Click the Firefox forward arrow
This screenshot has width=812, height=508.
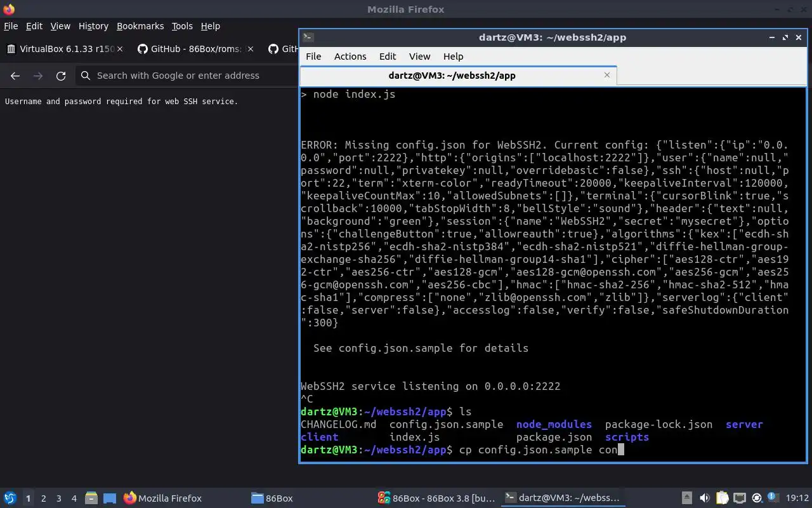click(x=38, y=76)
